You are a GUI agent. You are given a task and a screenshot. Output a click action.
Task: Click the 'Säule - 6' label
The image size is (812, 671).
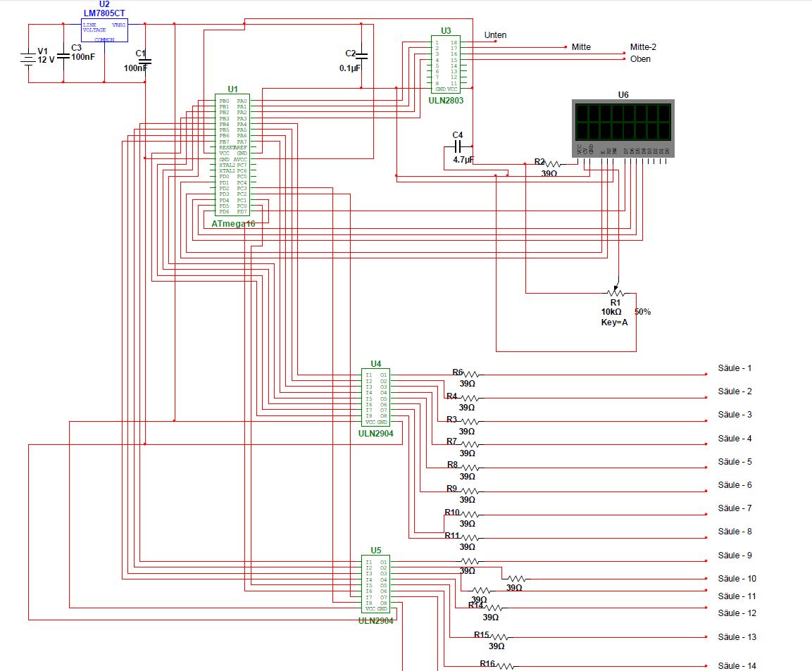click(735, 485)
